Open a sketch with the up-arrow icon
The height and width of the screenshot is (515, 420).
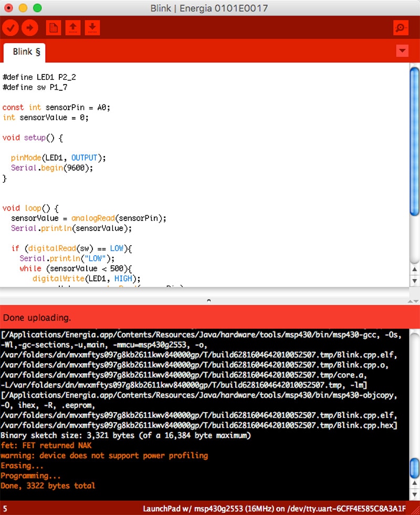[x=72, y=27]
